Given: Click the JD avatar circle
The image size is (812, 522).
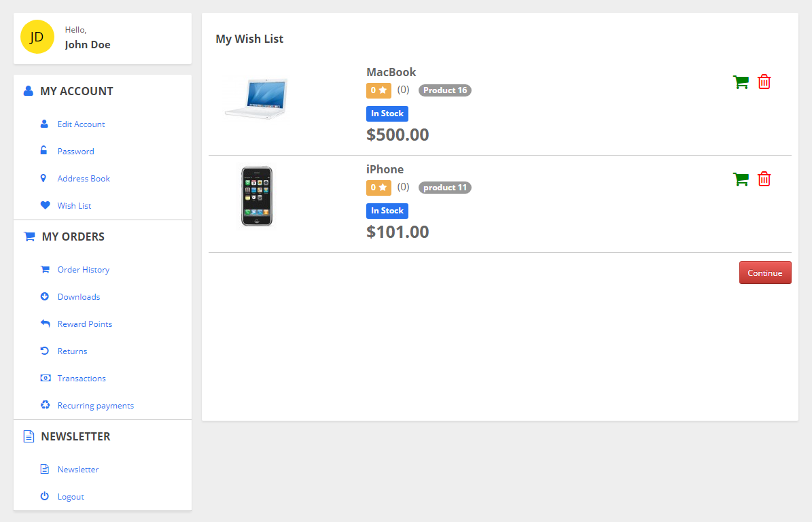Looking at the screenshot, I should tap(37, 37).
